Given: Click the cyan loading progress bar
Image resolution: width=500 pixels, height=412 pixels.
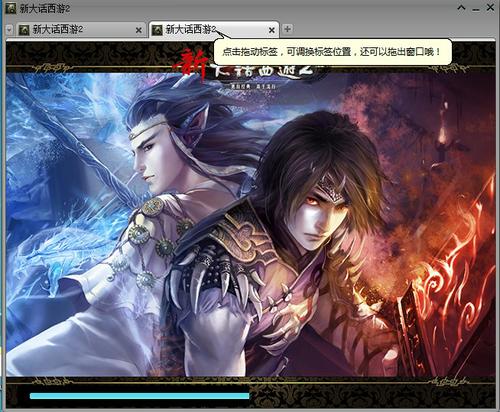Looking at the screenshot, I should [x=139, y=396].
